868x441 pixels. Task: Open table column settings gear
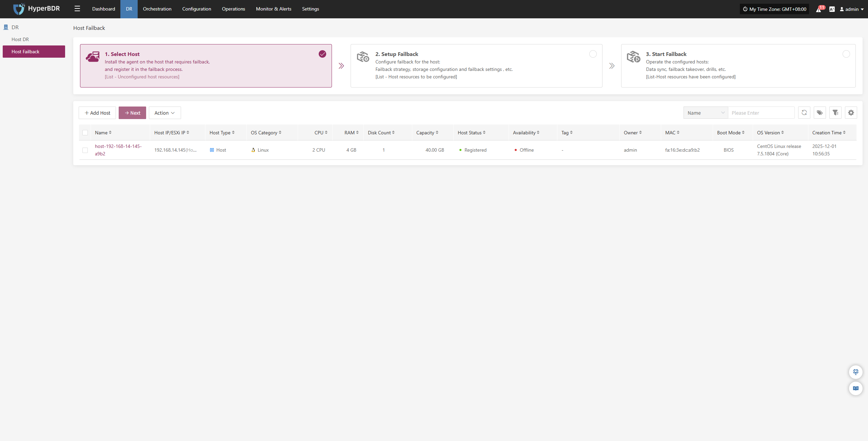(x=851, y=113)
